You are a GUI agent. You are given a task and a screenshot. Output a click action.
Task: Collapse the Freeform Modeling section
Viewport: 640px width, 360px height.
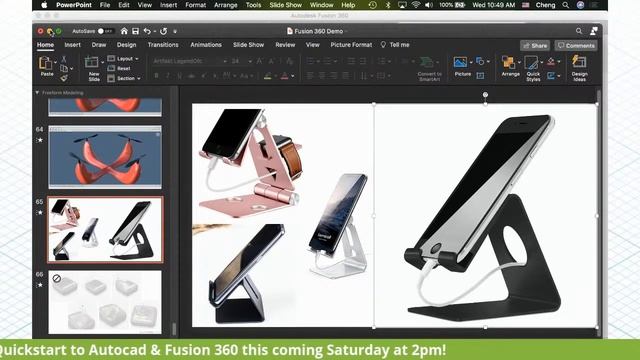37,93
